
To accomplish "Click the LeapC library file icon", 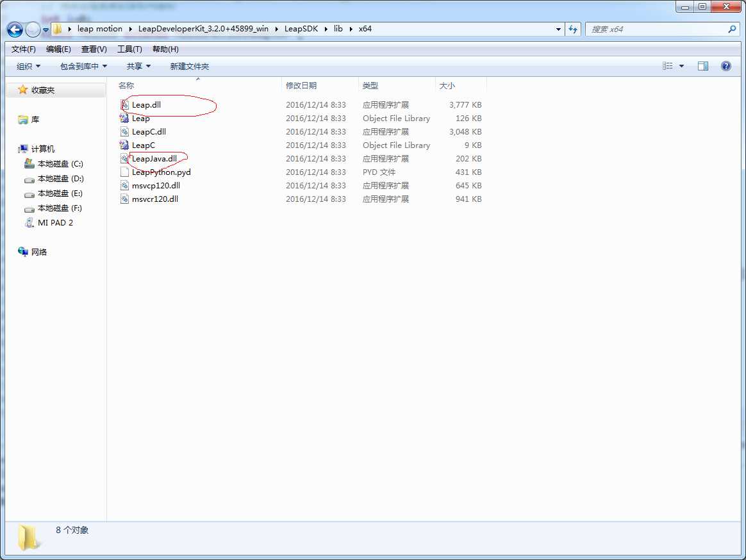I will [124, 145].
